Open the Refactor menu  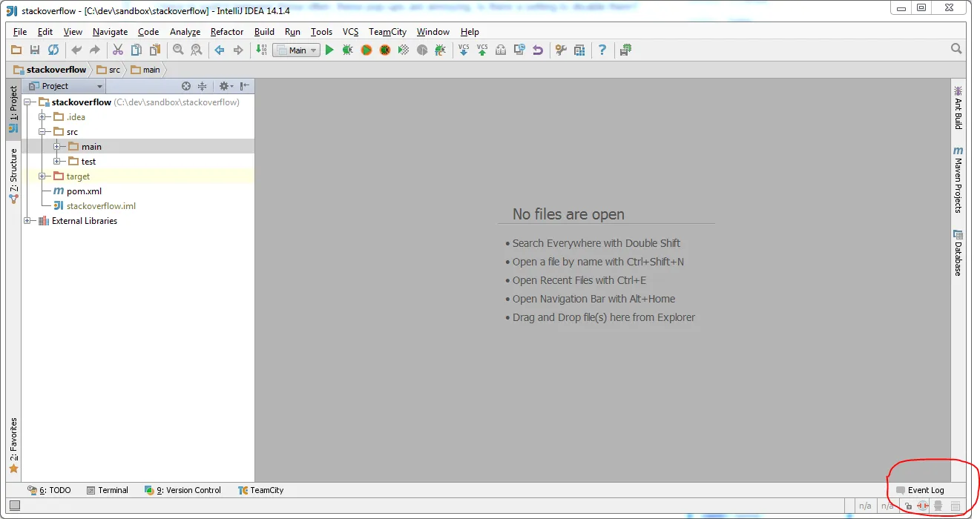tap(227, 32)
